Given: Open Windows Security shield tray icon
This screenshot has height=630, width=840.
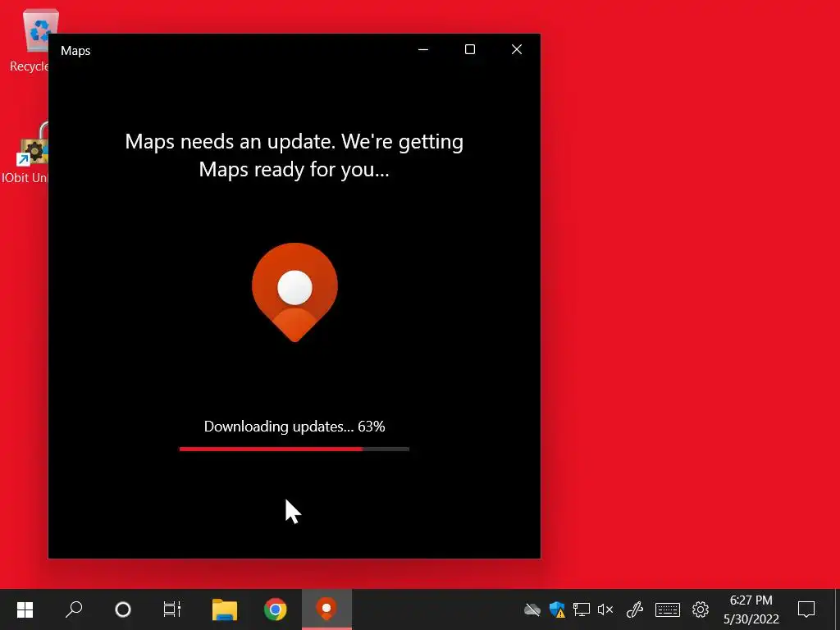Looking at the screenshot, I should [x=557, y=609].
